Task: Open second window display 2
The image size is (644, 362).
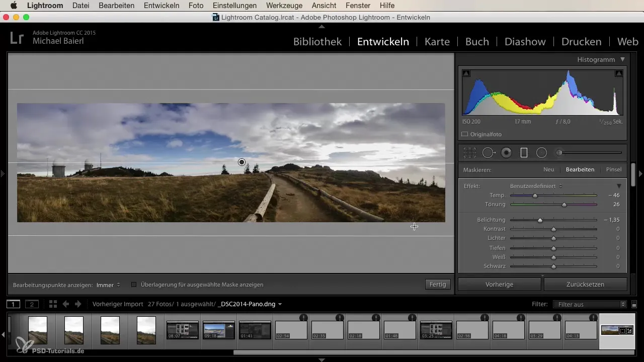Action: pyautogui.click(x=32, y=304)
